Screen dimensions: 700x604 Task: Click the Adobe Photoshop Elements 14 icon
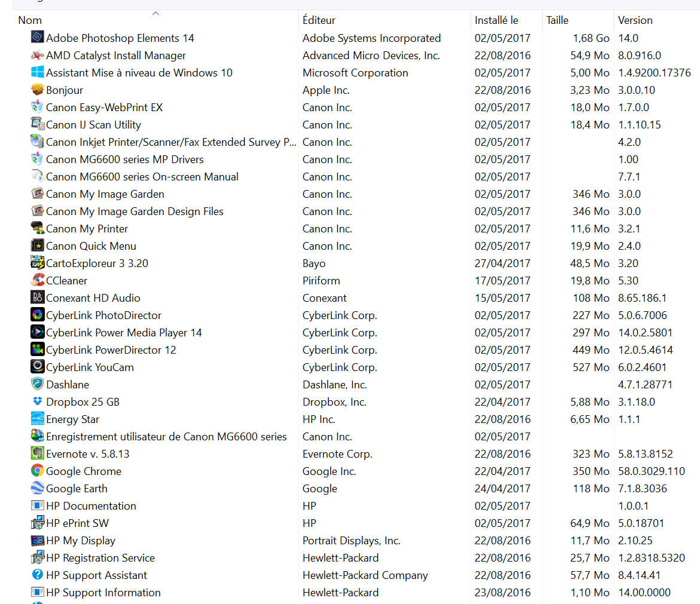point(38,36)
